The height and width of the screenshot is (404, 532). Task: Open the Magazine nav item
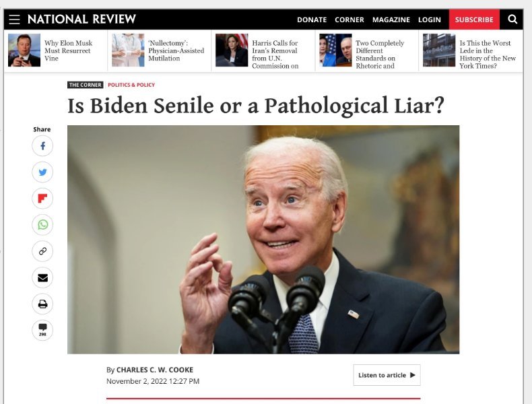[x=391, y=20]
